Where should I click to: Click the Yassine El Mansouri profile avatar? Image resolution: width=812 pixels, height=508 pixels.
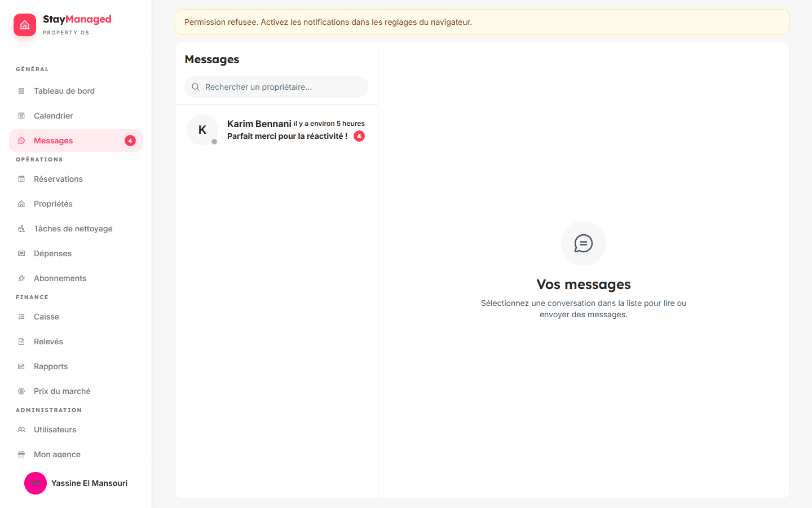click(x=36, y=483)
